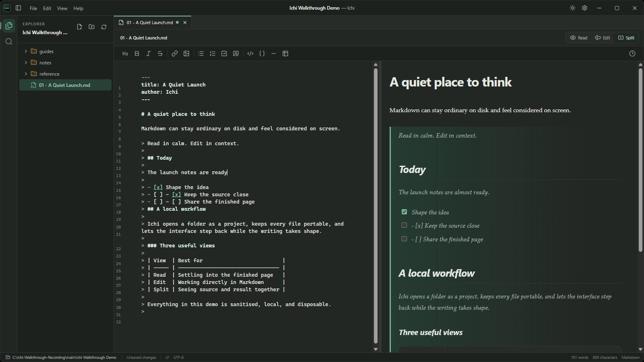Apply strikethrough formatting

coord(160,53)
